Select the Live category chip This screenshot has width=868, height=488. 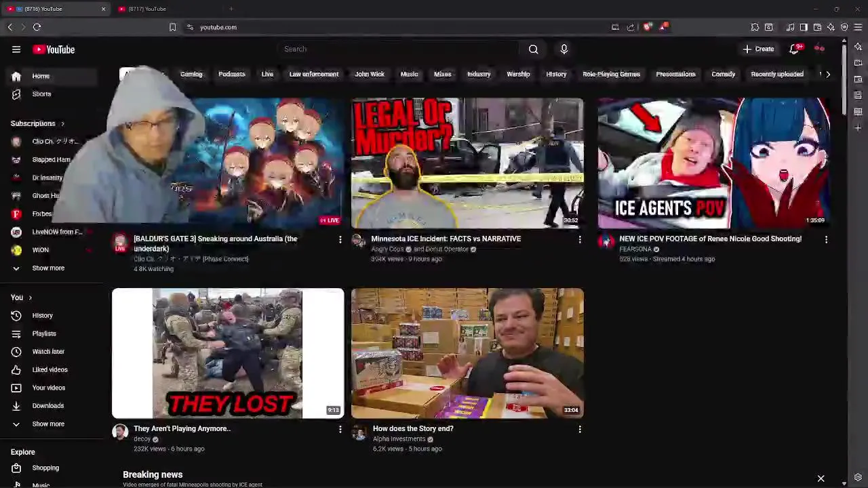(x=267, y=74)
